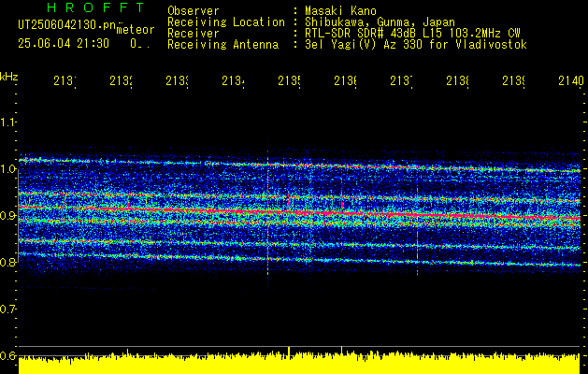588x374 pixels.
Task: Click the 0.6 frequency axis label
Action: (7, 355)
